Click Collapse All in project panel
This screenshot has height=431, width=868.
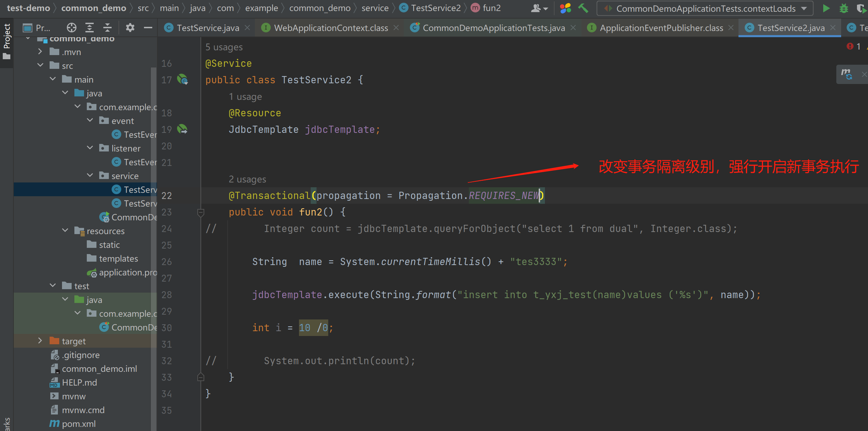coord(107,28)
